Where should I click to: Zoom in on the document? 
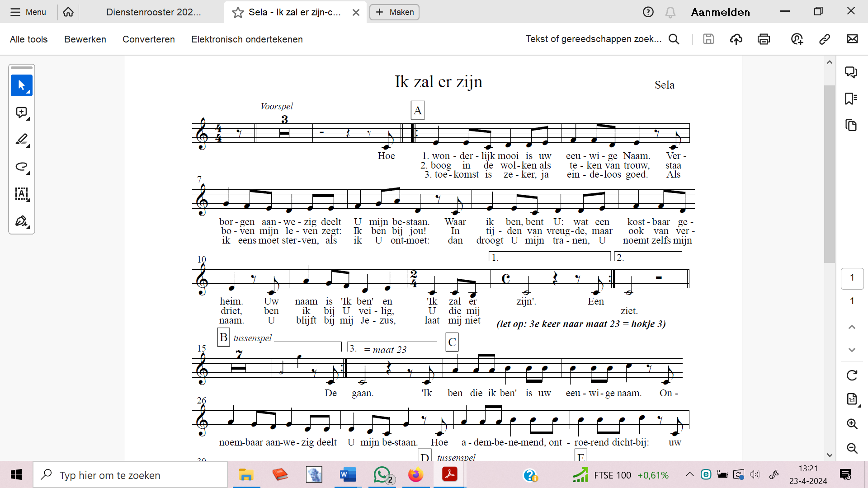(x=852, y=424)
